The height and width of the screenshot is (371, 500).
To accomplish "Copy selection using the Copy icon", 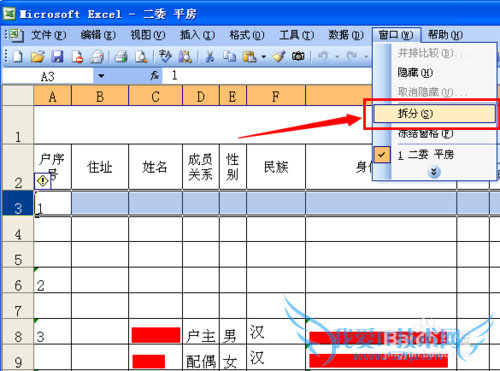I will (x=229, y=57).
